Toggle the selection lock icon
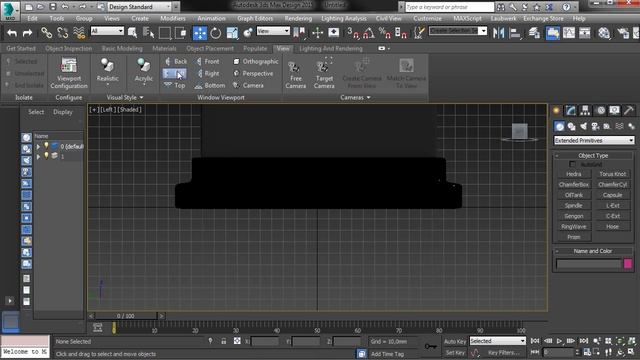640x360 pixels. (x=224, y=341)
